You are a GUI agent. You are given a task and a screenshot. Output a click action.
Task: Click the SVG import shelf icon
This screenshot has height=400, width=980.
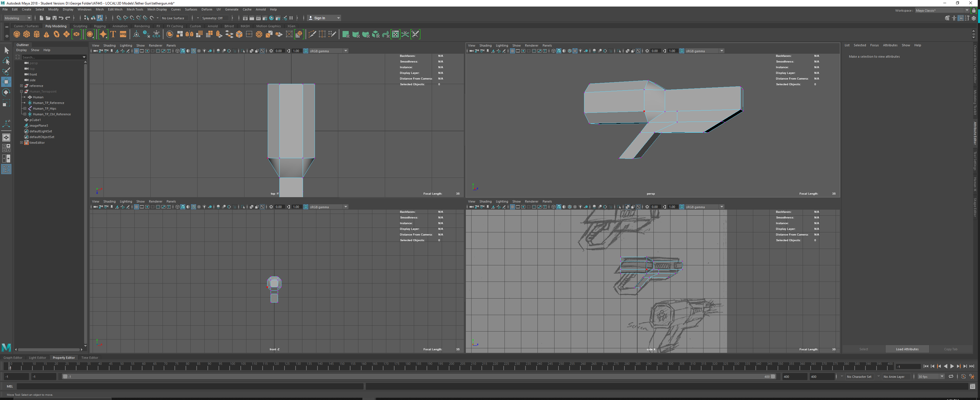[123, 35]
